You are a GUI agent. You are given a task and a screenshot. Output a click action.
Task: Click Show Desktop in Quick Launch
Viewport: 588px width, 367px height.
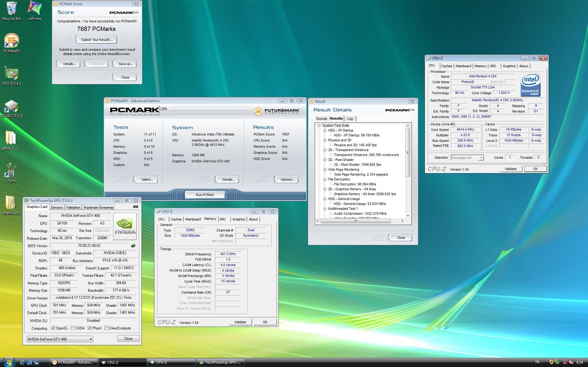tap(29, 362)
